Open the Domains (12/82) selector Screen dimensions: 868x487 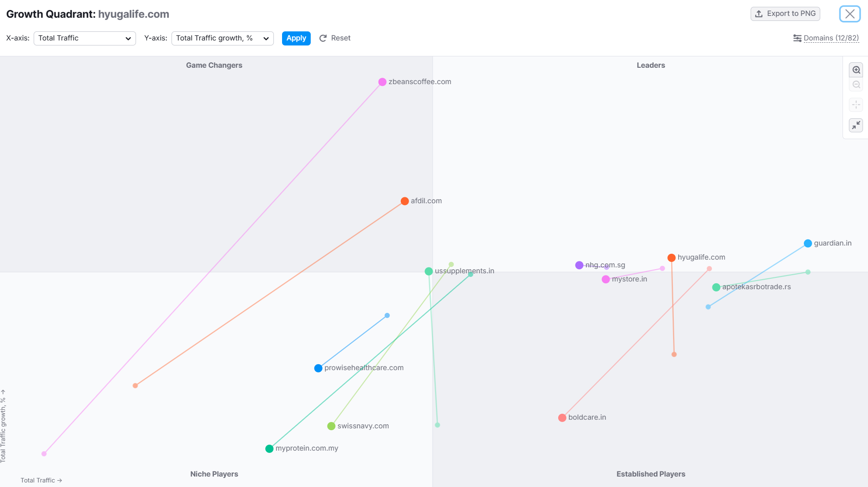(x=831, y=38)
